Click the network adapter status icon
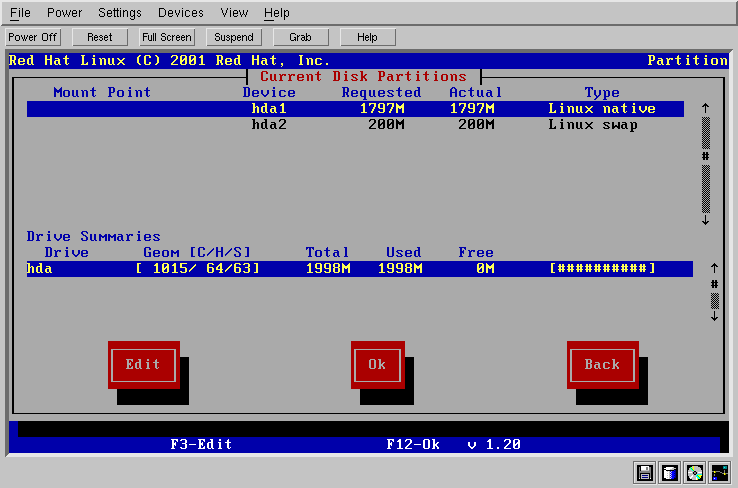This screenshot has height=488, width=738. coord(719,472)
